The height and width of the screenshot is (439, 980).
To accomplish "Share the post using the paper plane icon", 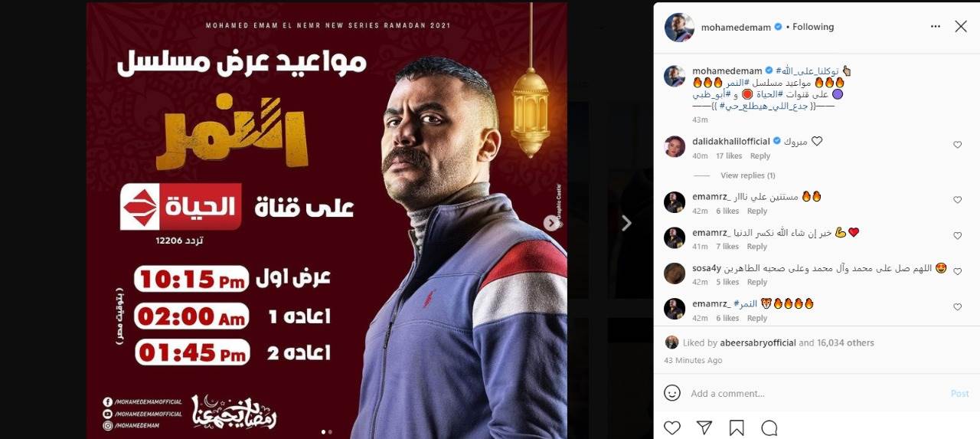I will click(704, 428).
